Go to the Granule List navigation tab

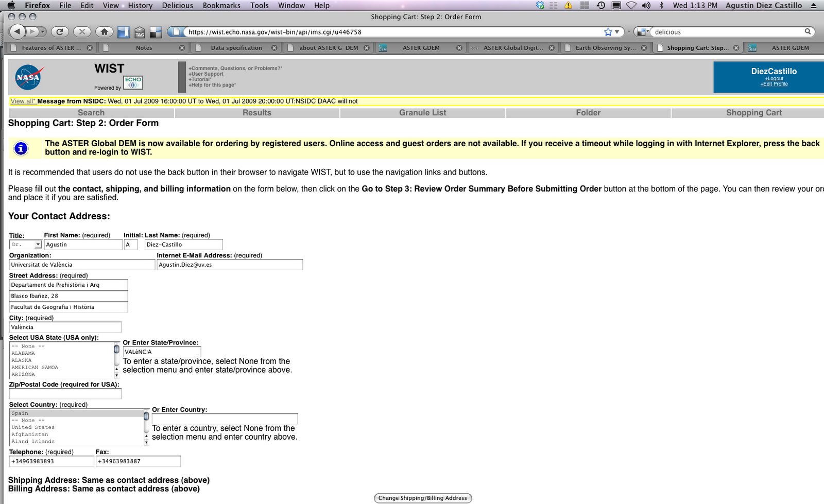click(x=423, y=113)
